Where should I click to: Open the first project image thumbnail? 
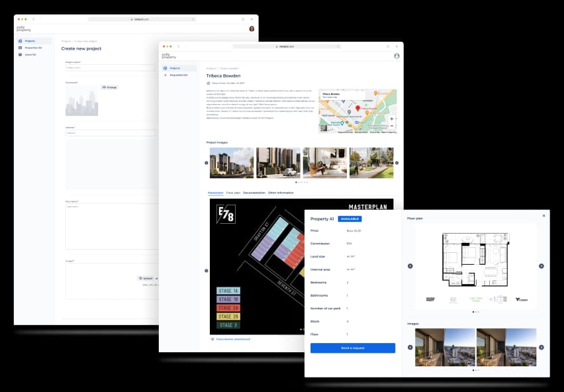point(231,162)
